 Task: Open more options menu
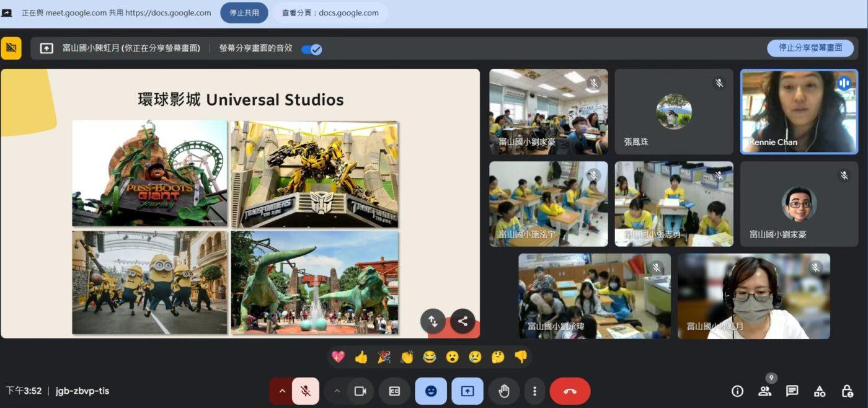coord(534,391)
